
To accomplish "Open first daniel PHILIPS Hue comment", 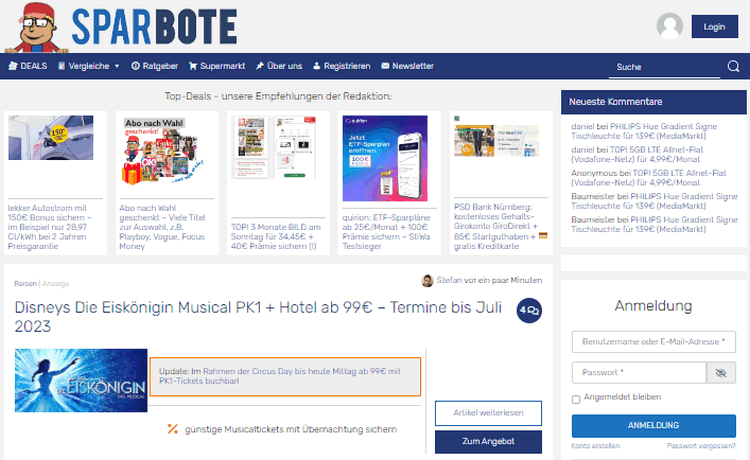I will (644, 131).
